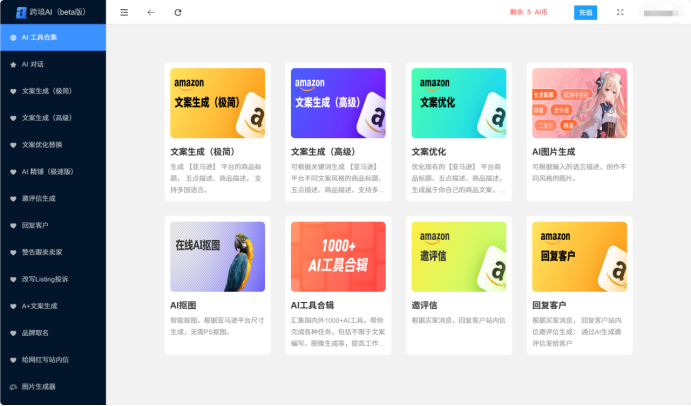This screenshot has width=691, height=406.
Task: Click the star icon beside AI 对话
Action: click(x=12, y=64)
